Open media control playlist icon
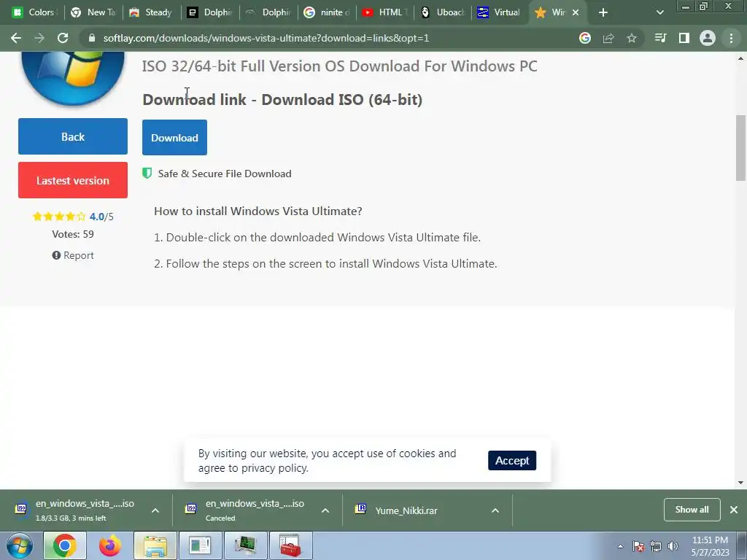This screenshot has height=560, width=747. pos(660,38)
